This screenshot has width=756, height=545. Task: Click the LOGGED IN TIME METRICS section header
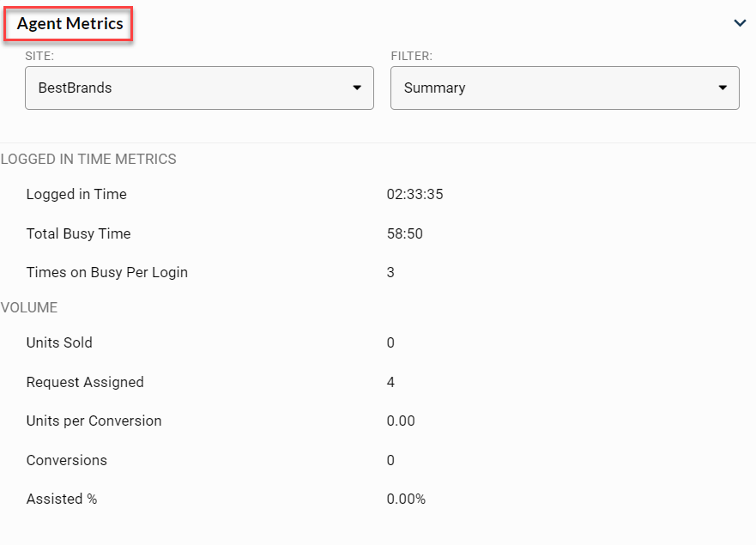point(88,159)
